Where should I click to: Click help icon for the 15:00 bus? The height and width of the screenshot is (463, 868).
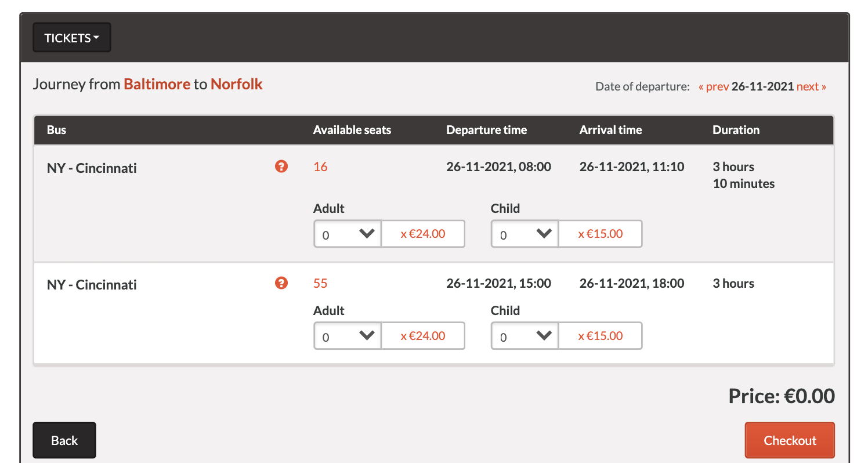tap(281, 283)
